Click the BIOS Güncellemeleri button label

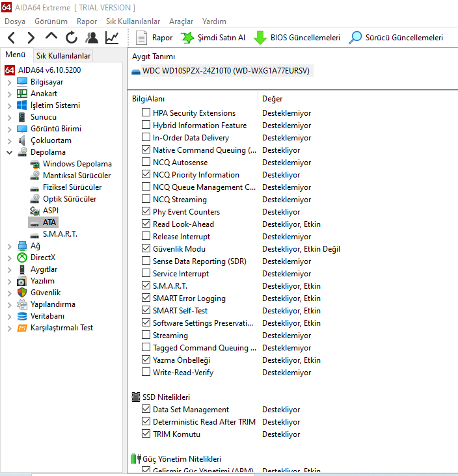(305, 38)
